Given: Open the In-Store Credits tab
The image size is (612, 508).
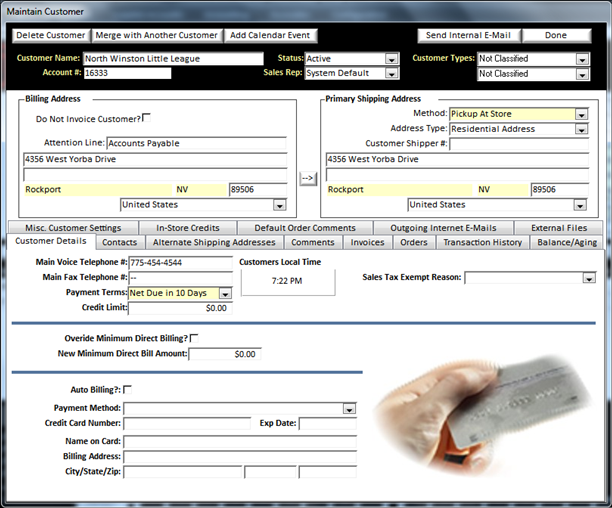Looking at the screenshot, I should [x=188, y=228].
